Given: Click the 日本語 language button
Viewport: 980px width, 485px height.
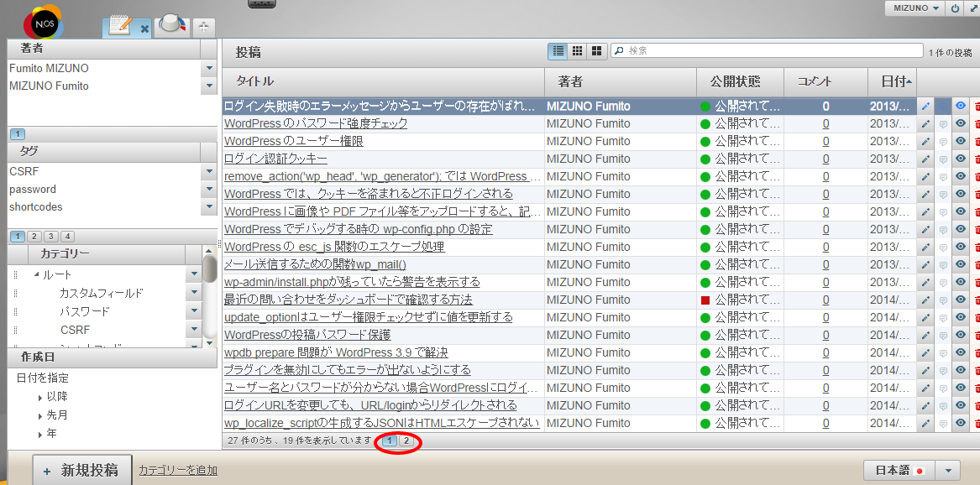Looking at the screenshot, I should point(900,471).
